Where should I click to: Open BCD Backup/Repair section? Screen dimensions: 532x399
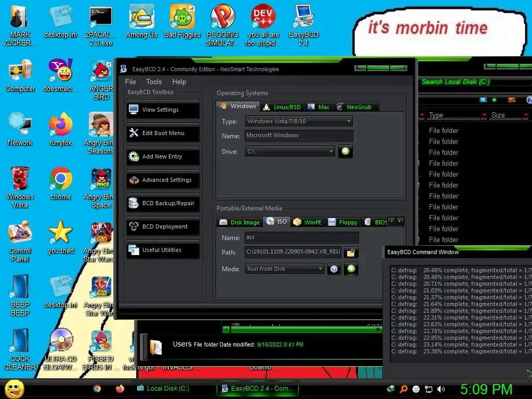pyautogui.click(x=163, y=203)
